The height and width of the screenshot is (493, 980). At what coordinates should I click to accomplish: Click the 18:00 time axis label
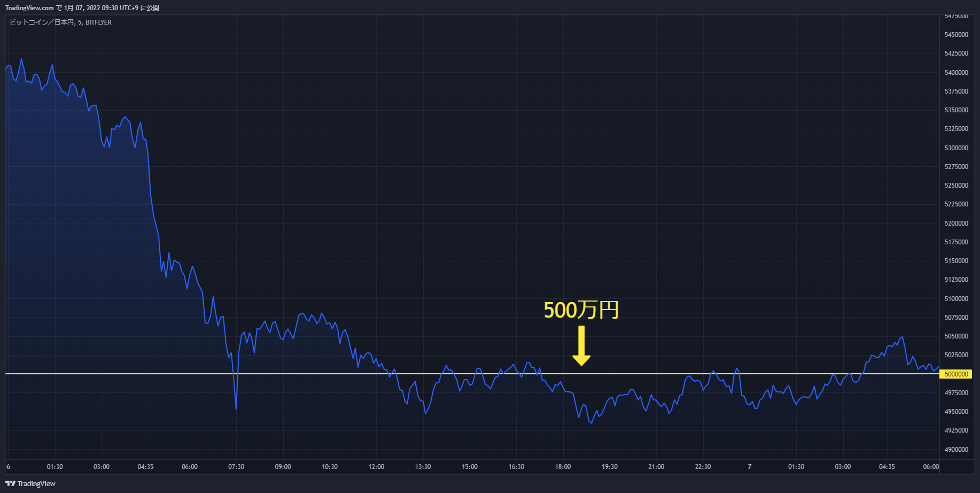563,467
